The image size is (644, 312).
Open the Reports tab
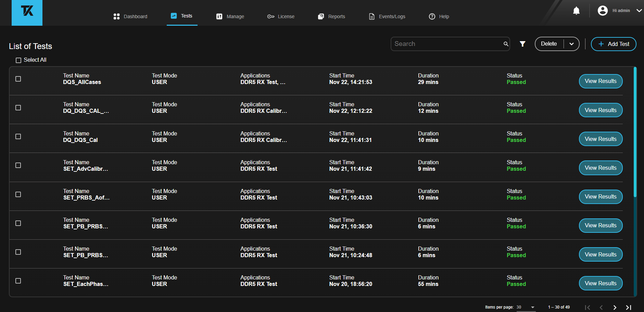[x=331, y=16]
